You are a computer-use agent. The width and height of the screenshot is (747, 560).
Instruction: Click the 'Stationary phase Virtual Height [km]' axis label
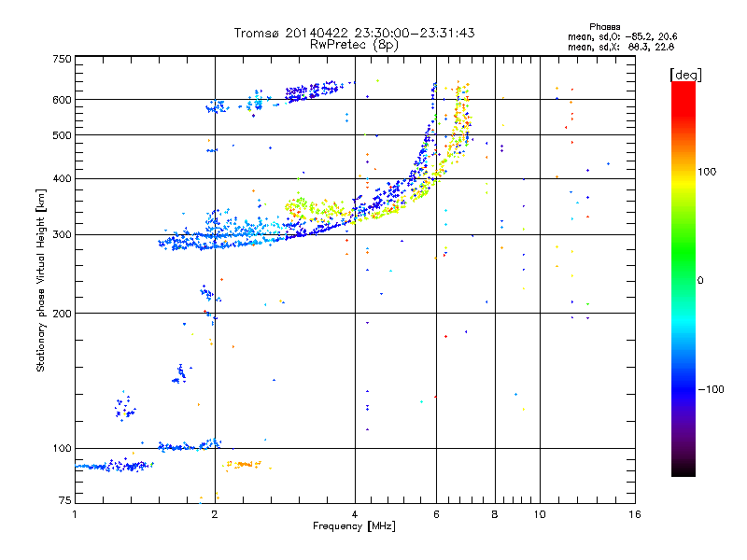tap(40, 281)
